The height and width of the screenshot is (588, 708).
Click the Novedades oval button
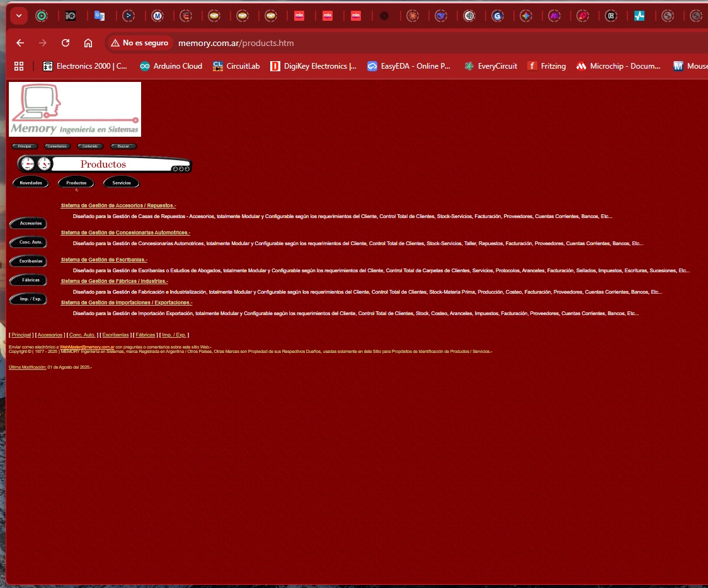(30, 183)
